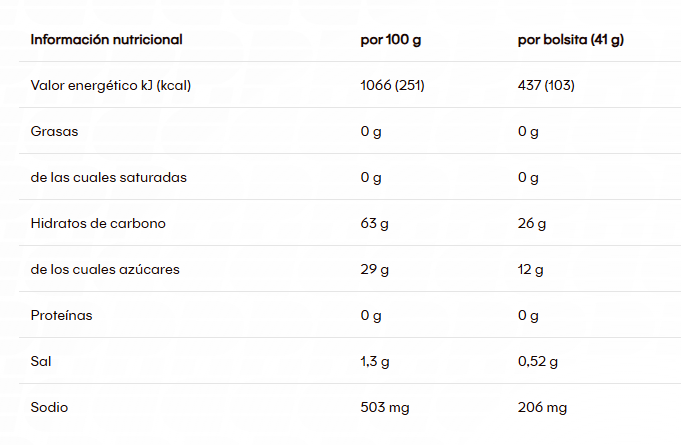Viewport: 681px width, 445px height.
Task: Click the 1,3 g salt value
Action: tap(375, 361)
